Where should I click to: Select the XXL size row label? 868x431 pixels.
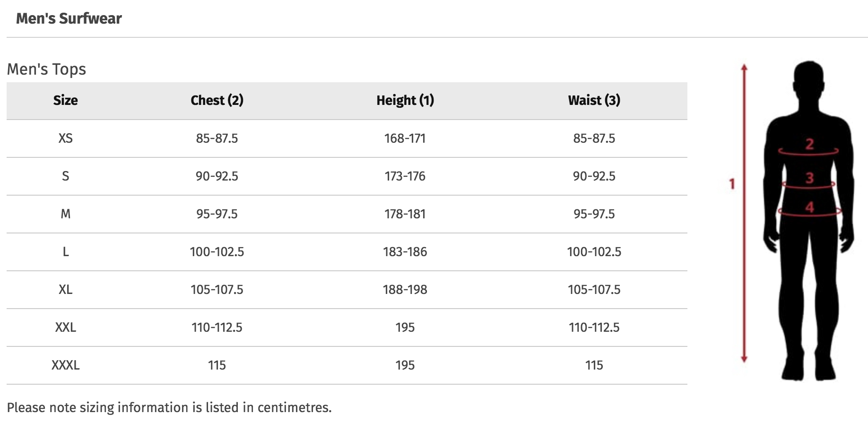click(65, 327)
